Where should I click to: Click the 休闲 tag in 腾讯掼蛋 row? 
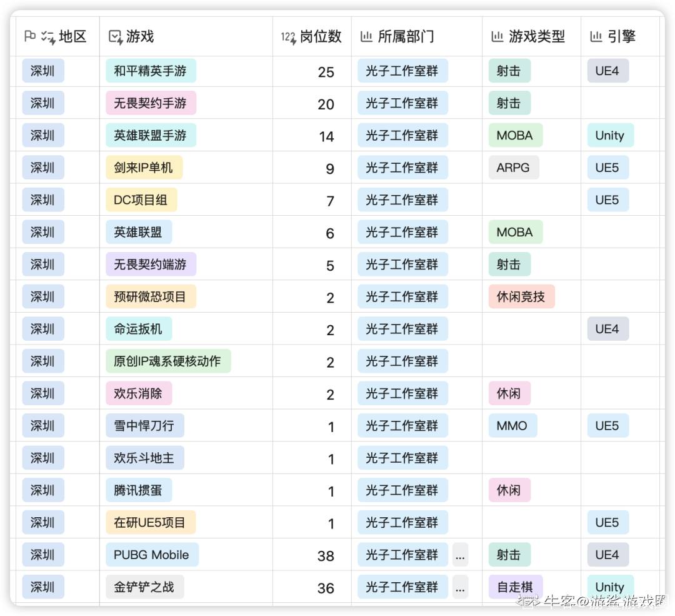pyautogui.click(x=509, y=490)
